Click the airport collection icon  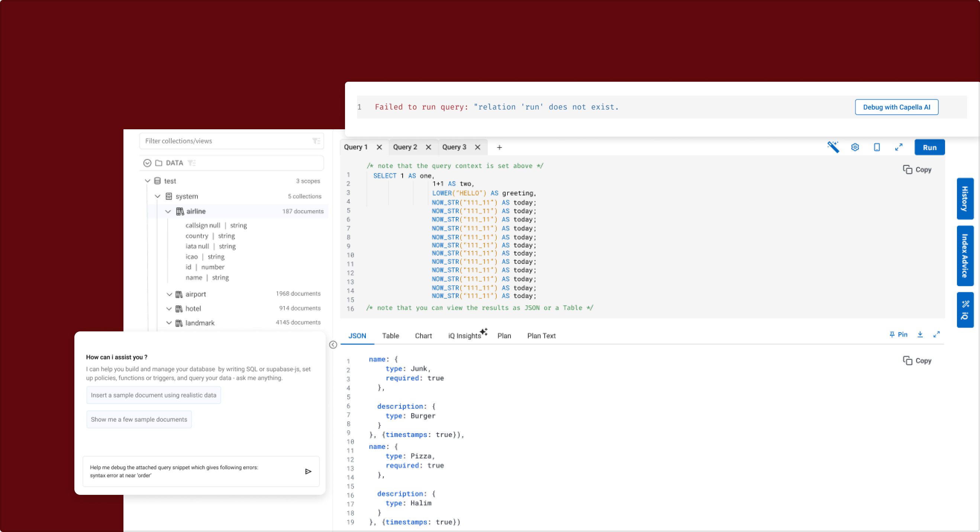point(179,294)
